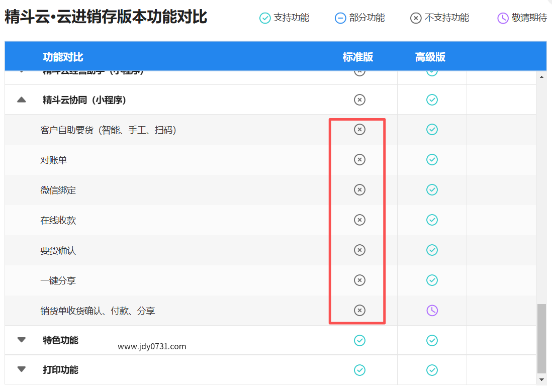Click the scrollbar down arrow
The image size is (552, 392).
[541, 379]
